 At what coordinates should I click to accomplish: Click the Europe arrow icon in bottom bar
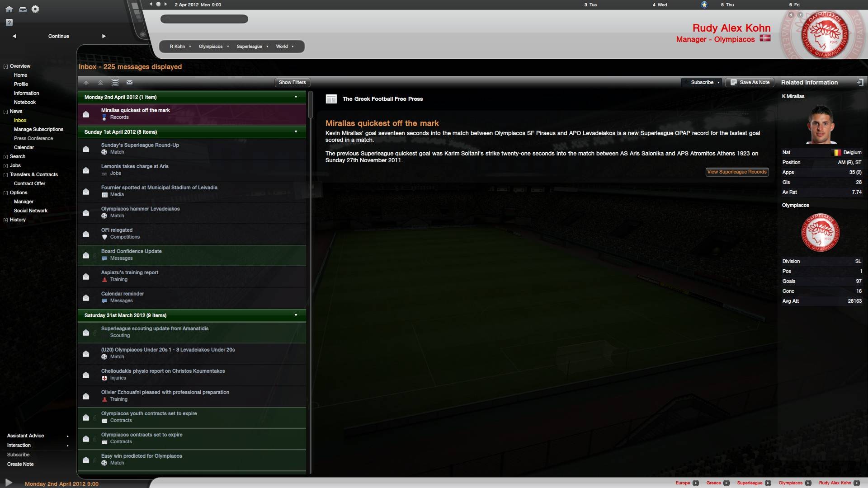pos(696,483)
